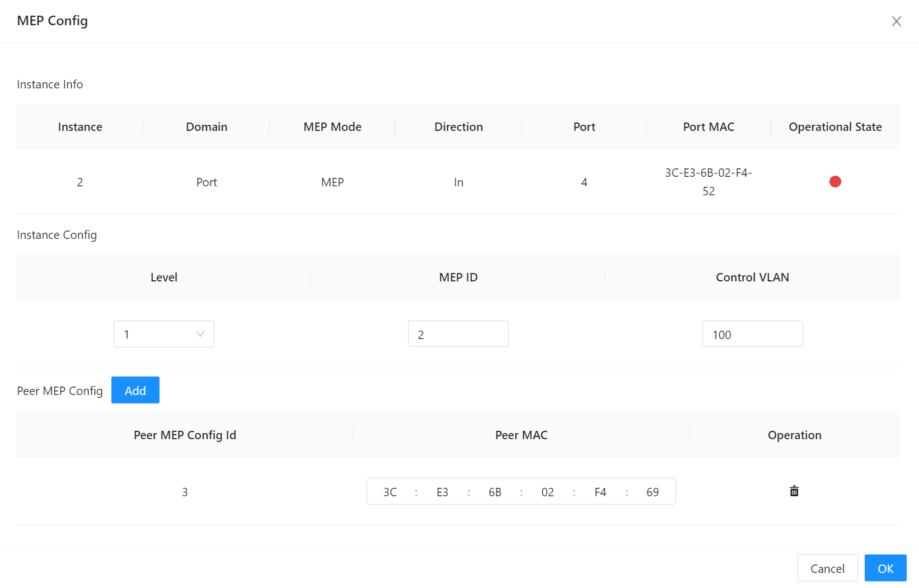
Task: Delete the peer MEP entry with trash icon
Action: (794, 491)
